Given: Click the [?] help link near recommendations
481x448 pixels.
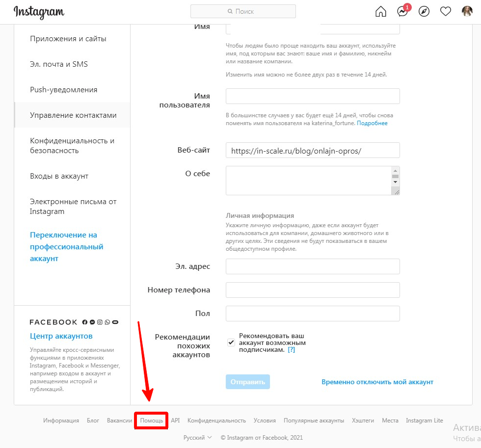Looking at the screenshot, I should tap(292, 349).
